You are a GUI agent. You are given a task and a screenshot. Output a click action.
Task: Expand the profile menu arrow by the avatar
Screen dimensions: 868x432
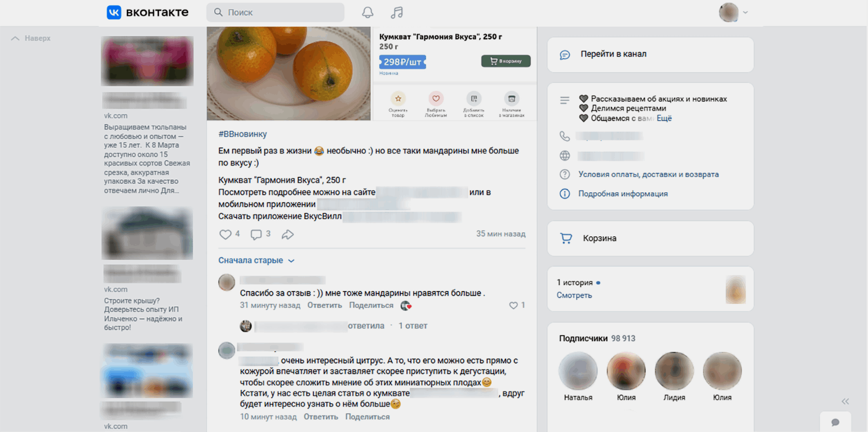click(745, 12)
